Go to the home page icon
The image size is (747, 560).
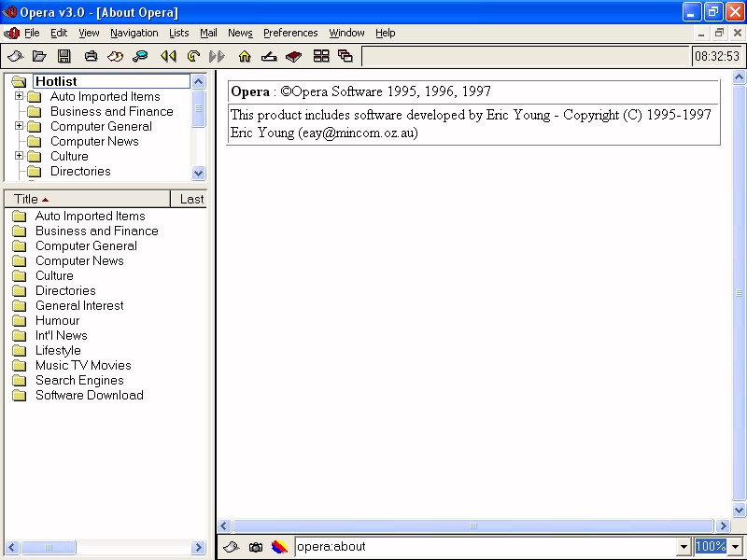coord(245,56)
